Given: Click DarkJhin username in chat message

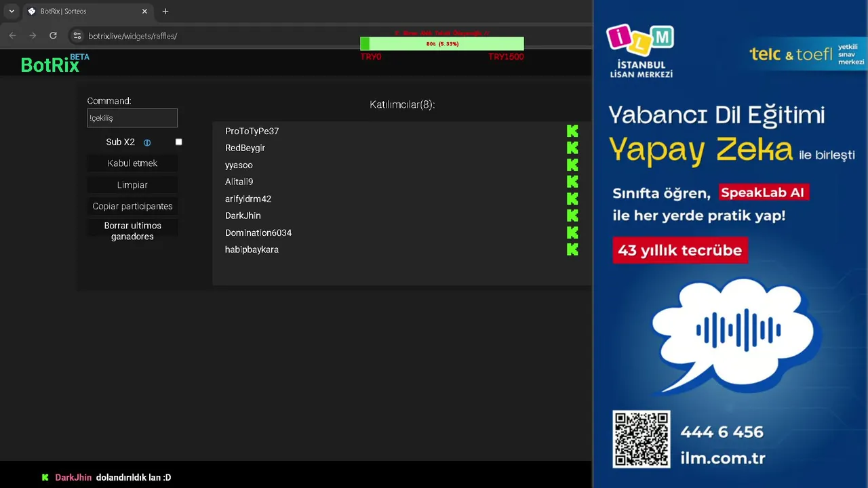Looking at the screenshot, I should click(73, 478).
